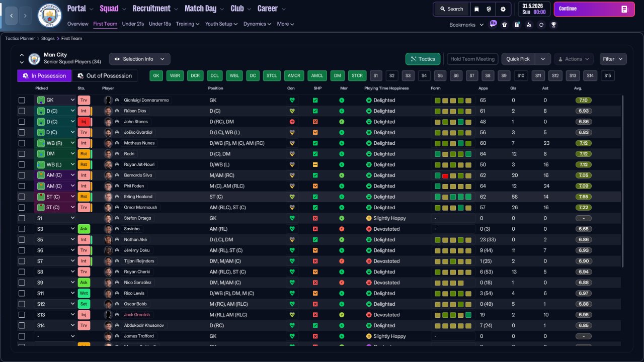Expand the Selection Info dropdown
Screen dimensions: 644x362
pos(139,59)
